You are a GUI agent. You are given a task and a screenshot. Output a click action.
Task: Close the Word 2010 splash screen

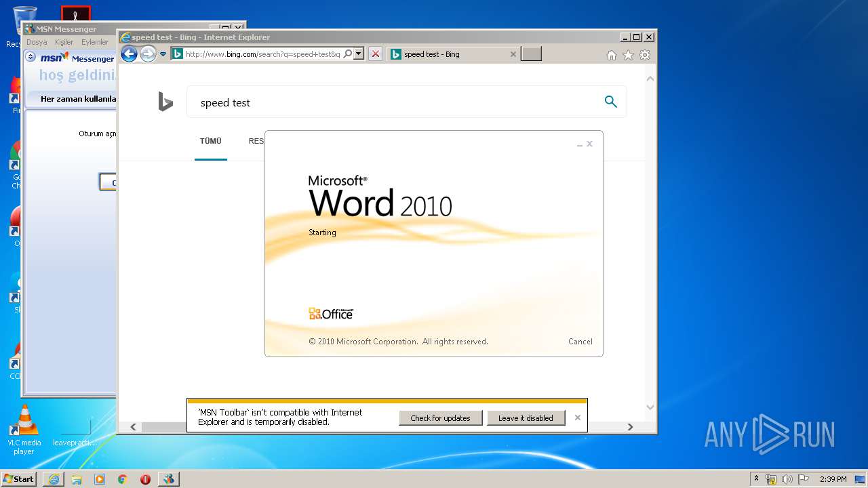(x=590, y=144)
